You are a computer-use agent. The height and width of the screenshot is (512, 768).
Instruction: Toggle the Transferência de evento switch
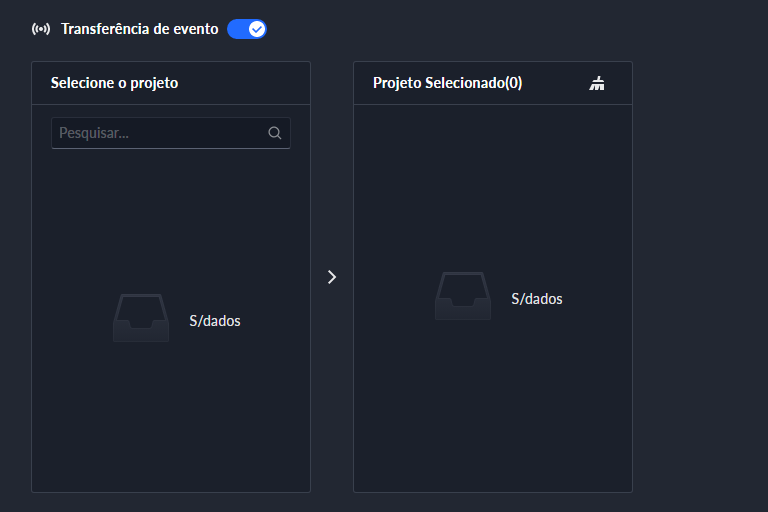(x=246, y=29)
